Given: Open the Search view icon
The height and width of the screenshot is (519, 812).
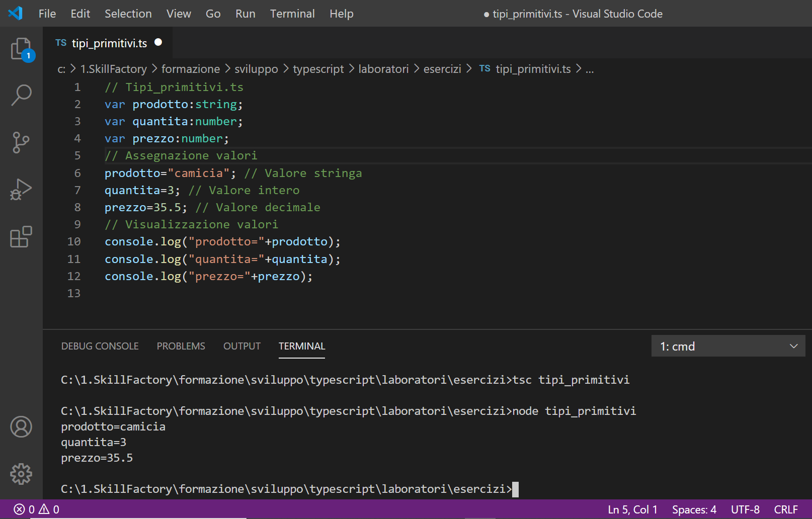Looking at the screenshot, I should point(21,95).
